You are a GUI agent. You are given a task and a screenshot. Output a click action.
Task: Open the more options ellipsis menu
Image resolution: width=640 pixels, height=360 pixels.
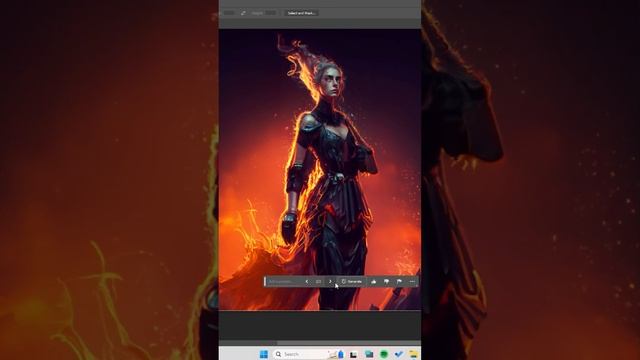[x=412, y=281]
